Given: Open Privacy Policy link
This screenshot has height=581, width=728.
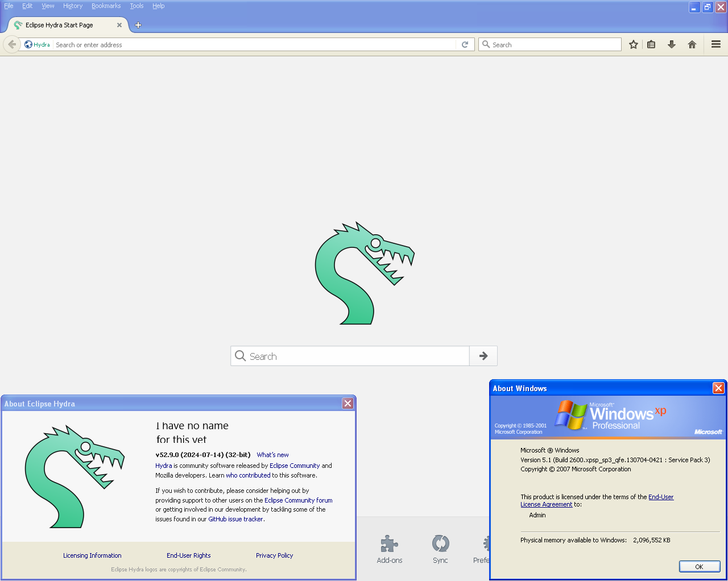Looking at the screenshot, I should tap(275, 555).
